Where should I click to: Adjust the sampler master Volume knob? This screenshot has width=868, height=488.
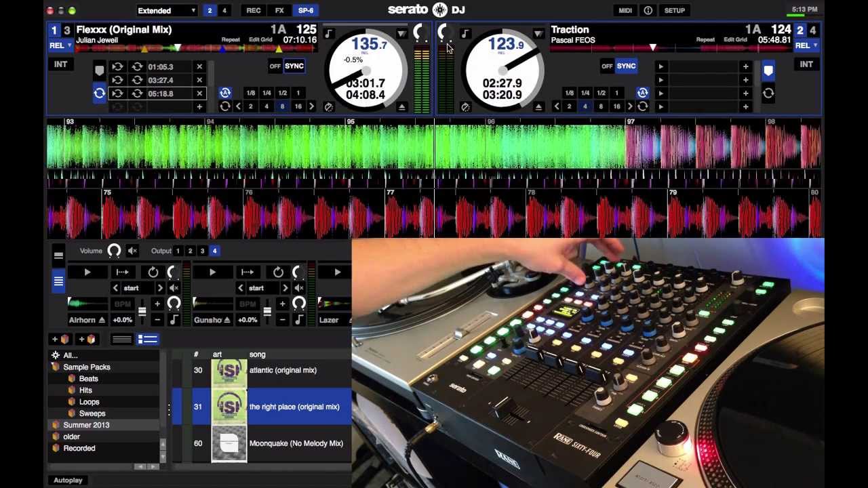[x=114, y=251]
